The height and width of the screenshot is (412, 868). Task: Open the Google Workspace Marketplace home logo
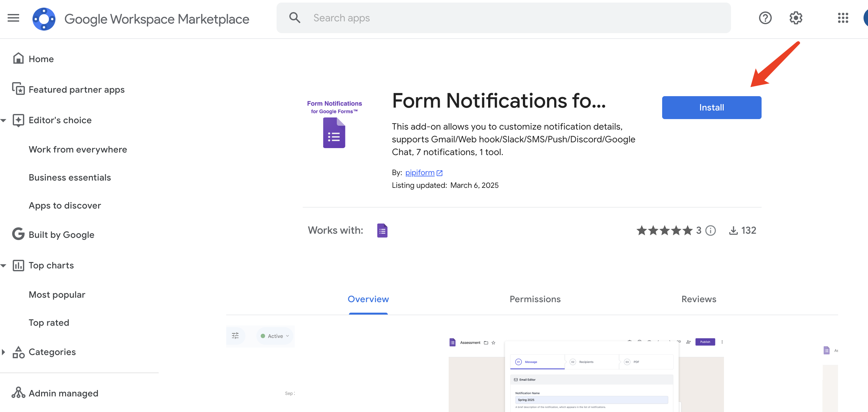coord(44,18)
